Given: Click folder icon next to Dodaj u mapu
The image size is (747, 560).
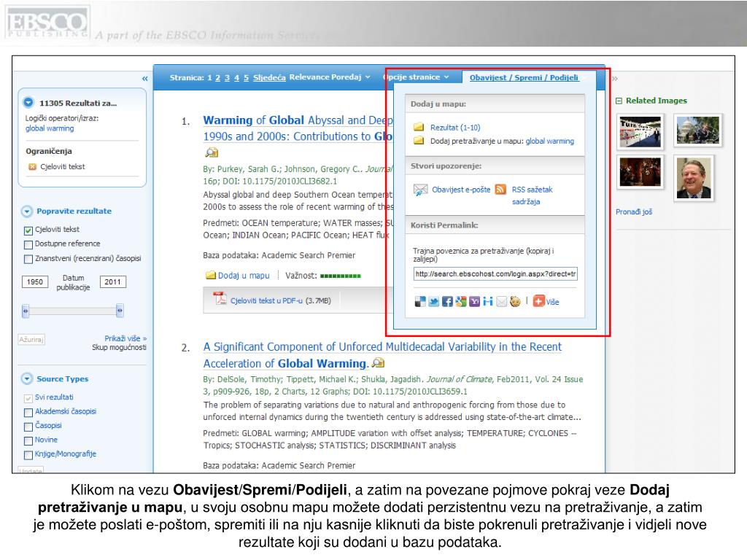Looking at the screenshot, I should (x=211, y=275).
